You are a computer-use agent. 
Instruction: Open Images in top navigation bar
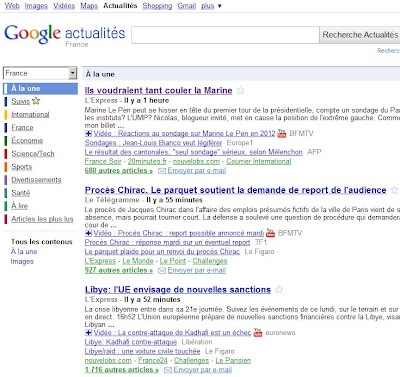point(36,6)
